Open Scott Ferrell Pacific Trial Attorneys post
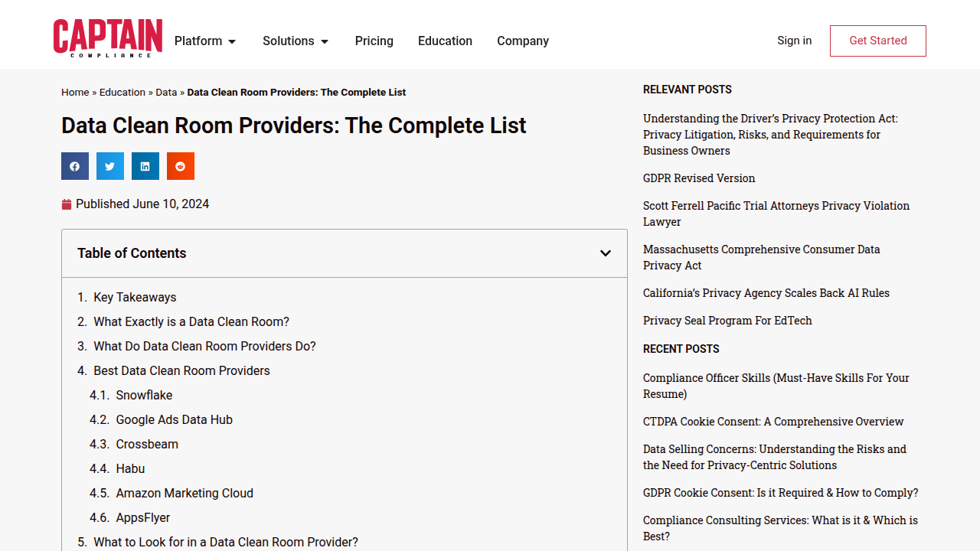 pos(776,214)
